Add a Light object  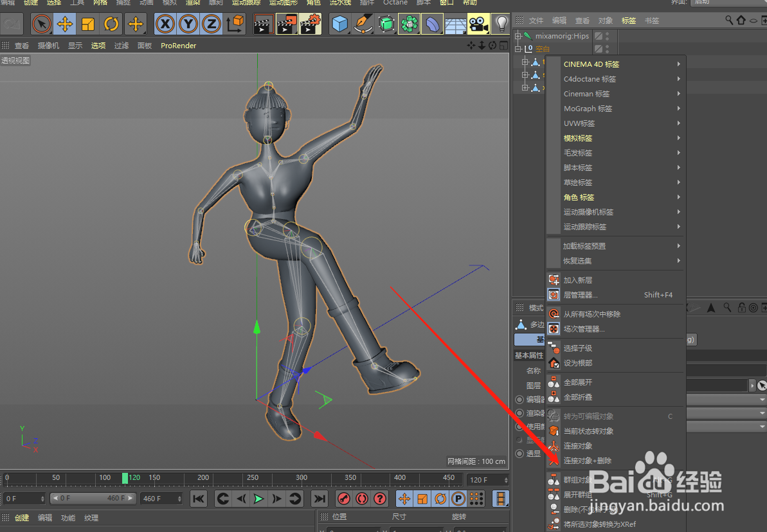[x=501, y=24]
